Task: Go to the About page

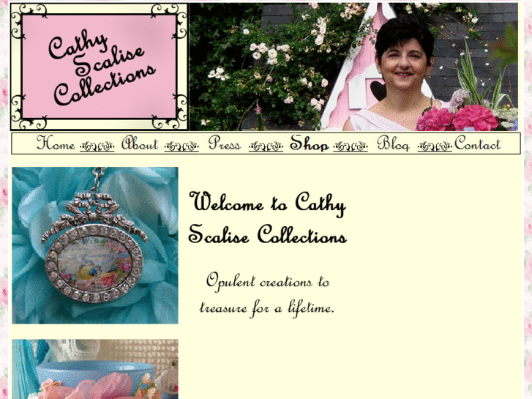Action: (x=140, y=143)
